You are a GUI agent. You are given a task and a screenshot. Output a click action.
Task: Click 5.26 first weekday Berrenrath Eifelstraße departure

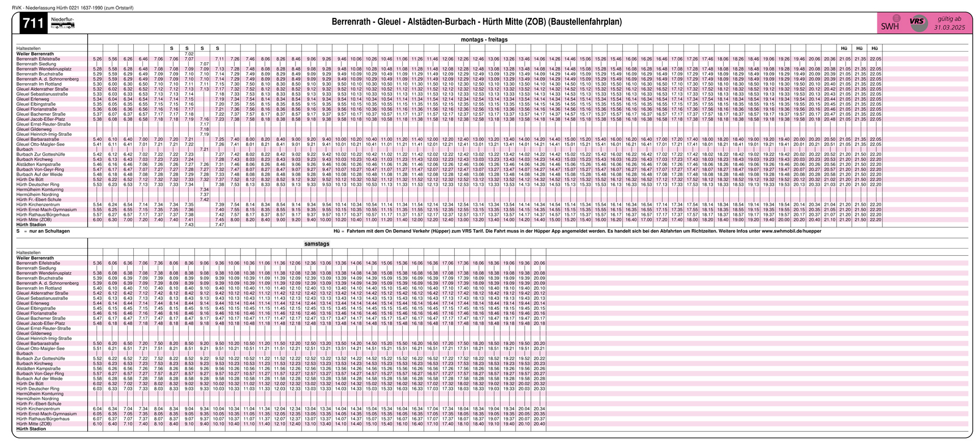coord(97,59)
